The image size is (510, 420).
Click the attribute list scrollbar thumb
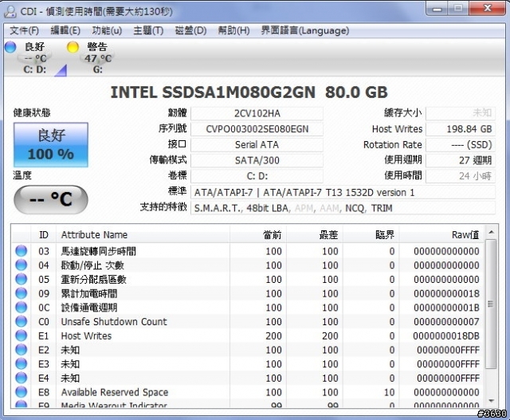coord(491,304)
